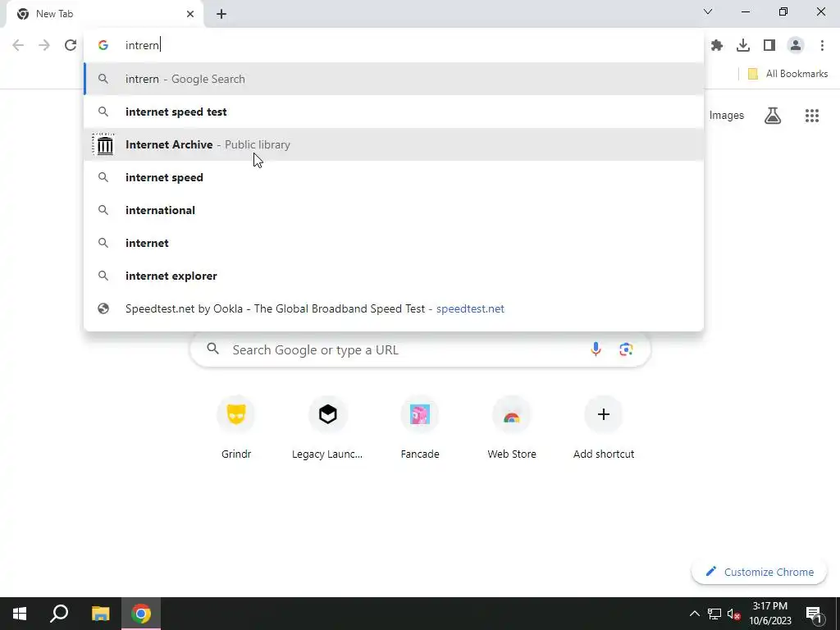Screen dimensions: 840x630
Task: Reload the page with the refresh icon
Action: [x=71, y=45]
